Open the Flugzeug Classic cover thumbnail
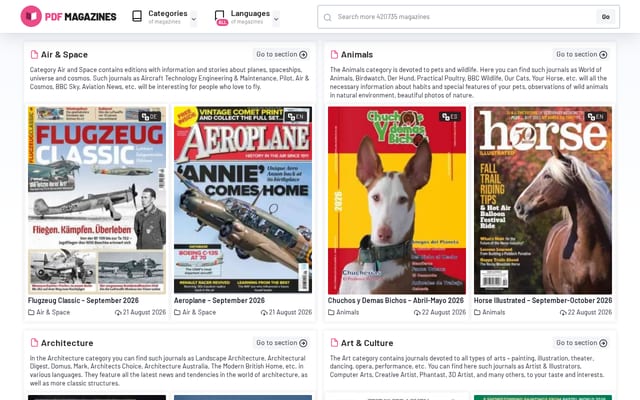Screen dimensions: 640x400 coord(97,200)
